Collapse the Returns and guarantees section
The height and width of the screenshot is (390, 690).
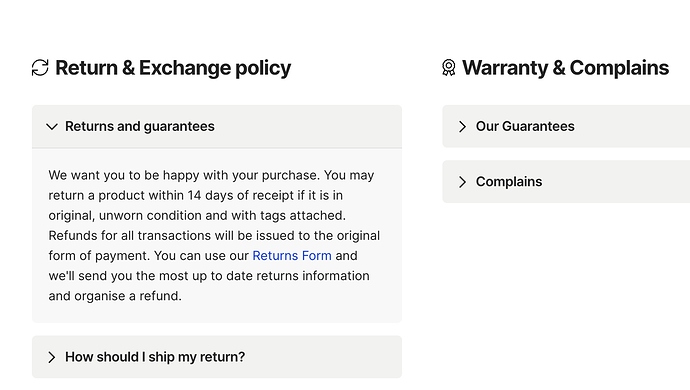(x=217, y=126)
